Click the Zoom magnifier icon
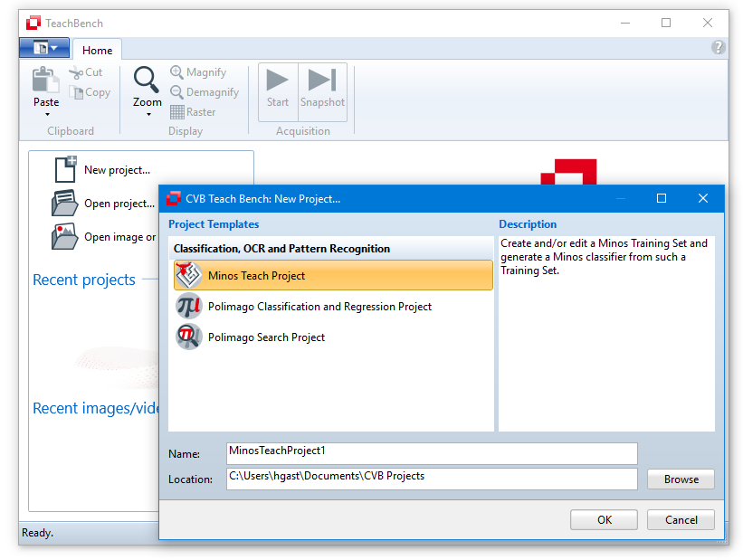This screenshot has width=743, height=560. (x=147, y=81)
